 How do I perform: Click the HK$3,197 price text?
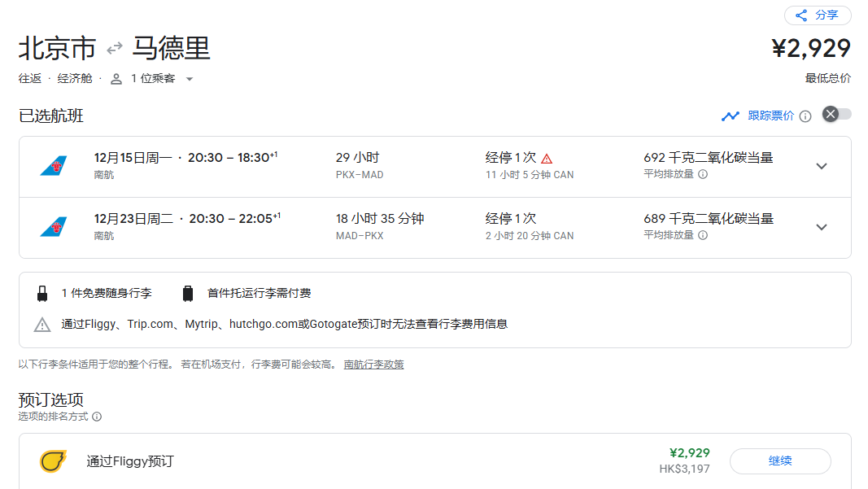pos(684,469)
